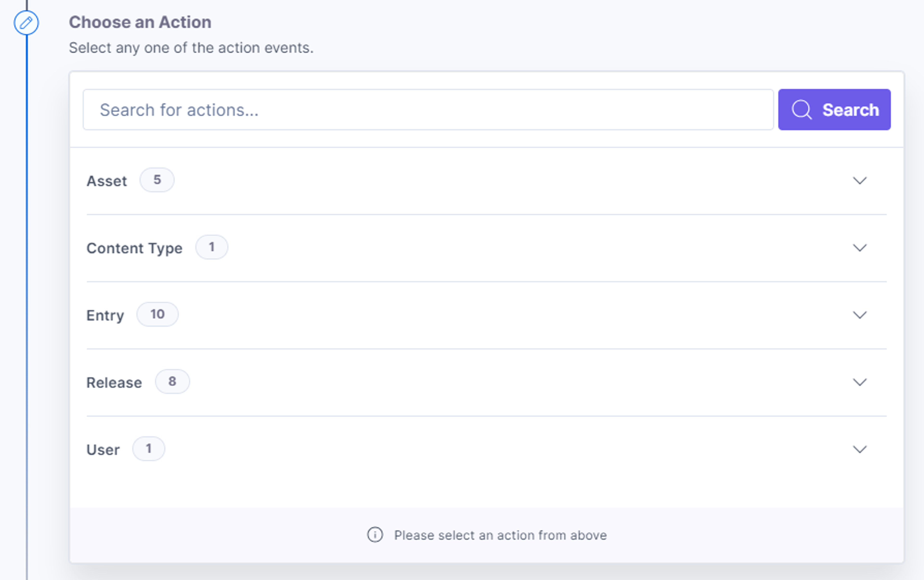Screen dimensions: 924x580
Task: Expand the Entry category chevron
Action: (860, 314)
